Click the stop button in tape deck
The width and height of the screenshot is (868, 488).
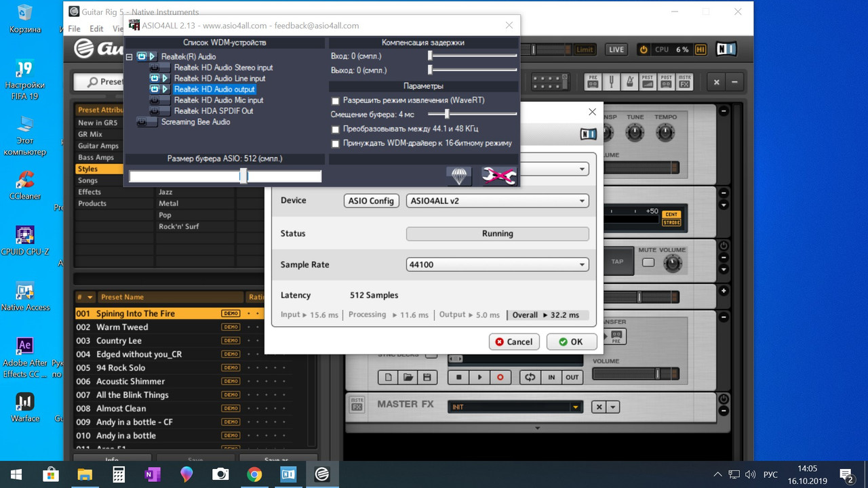tap(459, 378)
